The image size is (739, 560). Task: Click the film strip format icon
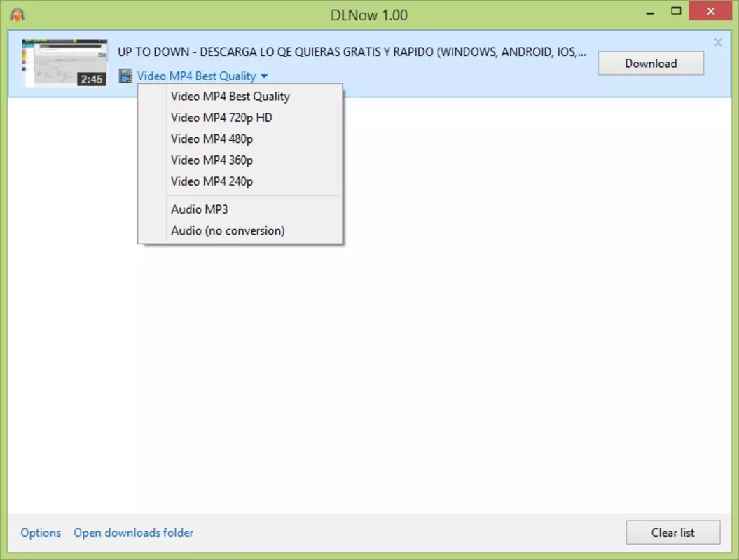point(125,76)
